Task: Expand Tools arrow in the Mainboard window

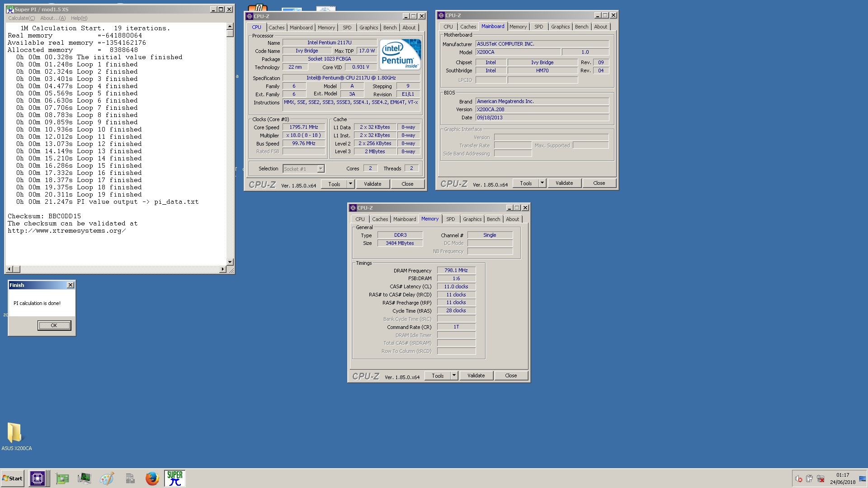Action: [542, 183]
